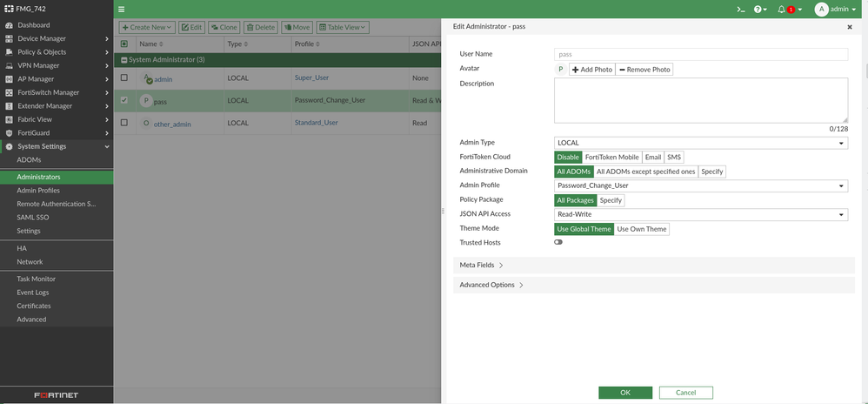Open Admin Profiles in sidebar
Image resolution: width=868 pixels, height=404 pixels.
(x=38, y=191)
